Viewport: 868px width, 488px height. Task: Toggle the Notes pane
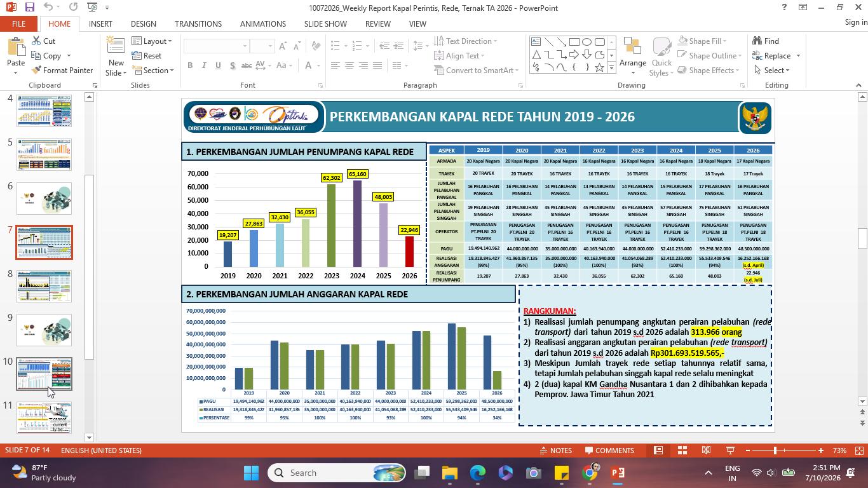[555, 451]
